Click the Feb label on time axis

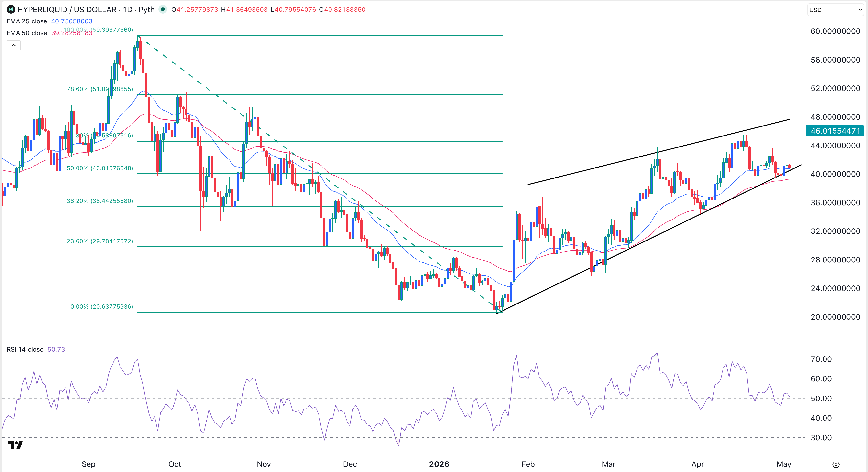coord(528,464)
